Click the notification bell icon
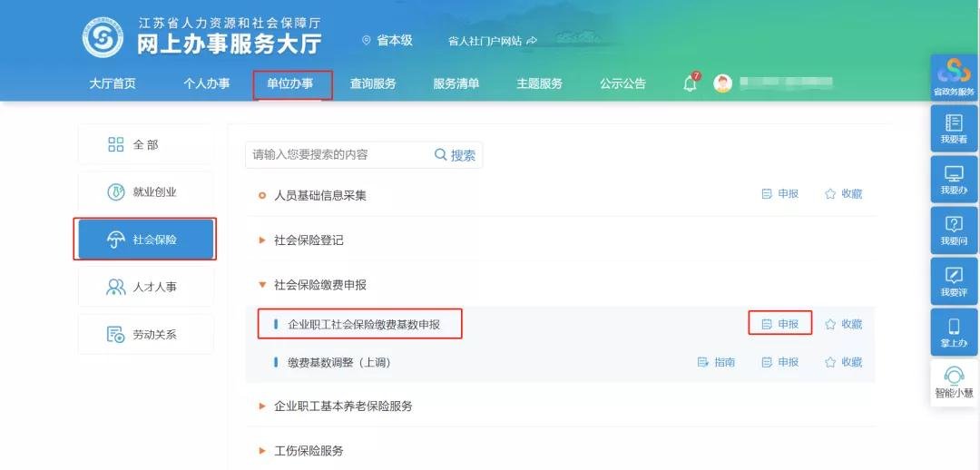 pyautogui.click(x=690, y=84)
